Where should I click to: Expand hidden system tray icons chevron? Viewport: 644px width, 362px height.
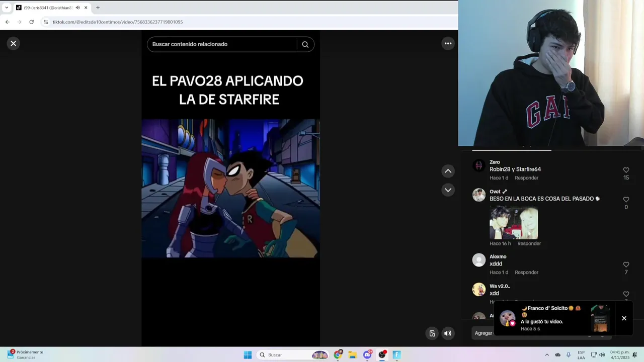tap(547, 355)
